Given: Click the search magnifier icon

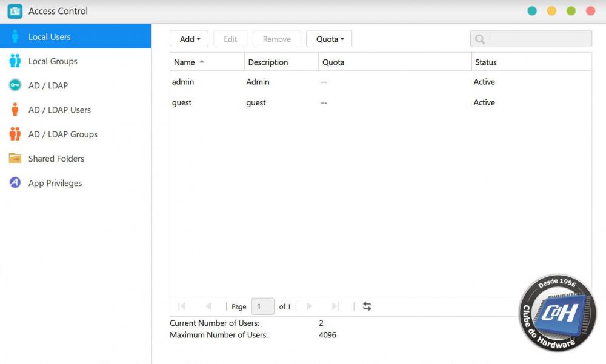Looking at the screenshot, I should tap(480, 39).
